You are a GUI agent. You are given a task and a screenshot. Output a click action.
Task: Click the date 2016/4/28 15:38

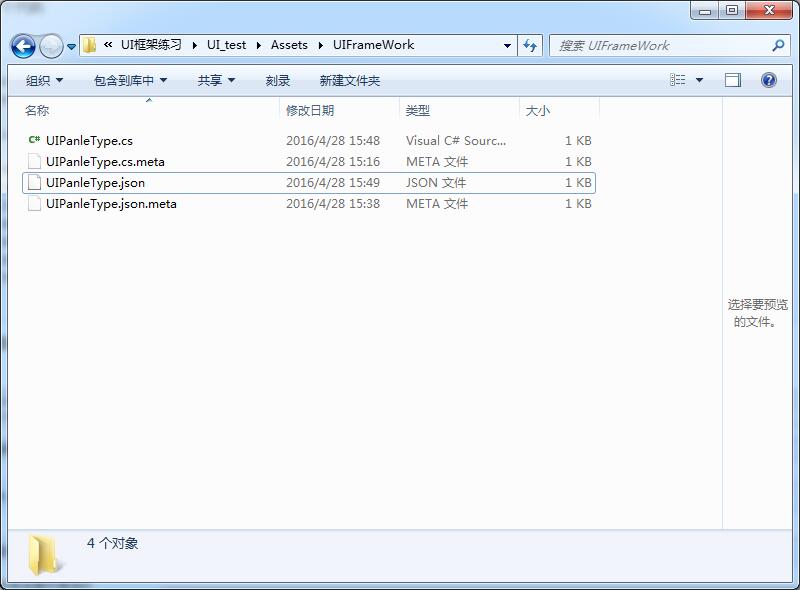[x=333, y=203]
